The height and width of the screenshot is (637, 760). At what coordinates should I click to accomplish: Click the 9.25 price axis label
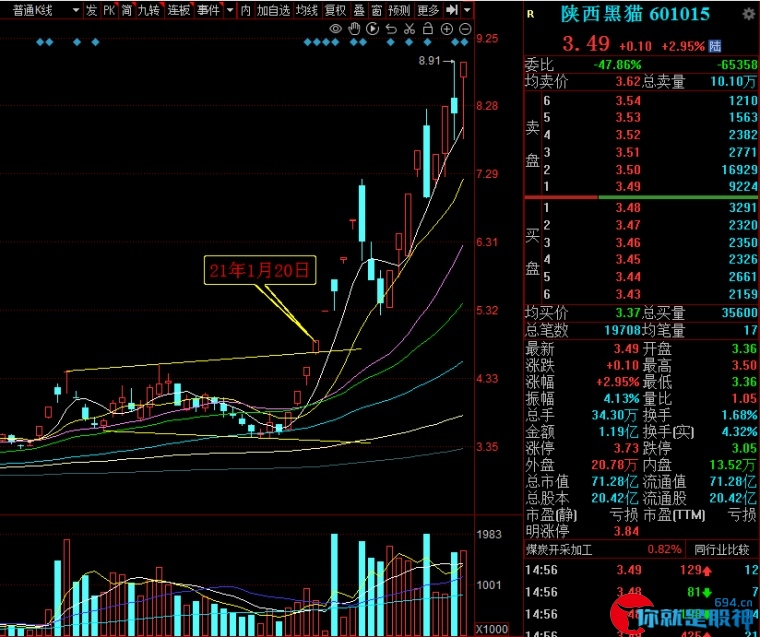pyautogui.click(x=487, y=38)
